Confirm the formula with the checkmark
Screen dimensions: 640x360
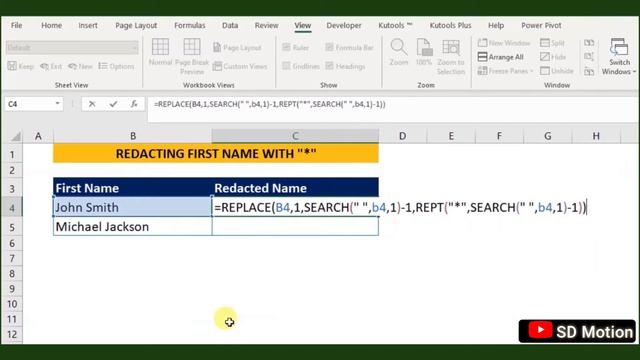(113, 104)
